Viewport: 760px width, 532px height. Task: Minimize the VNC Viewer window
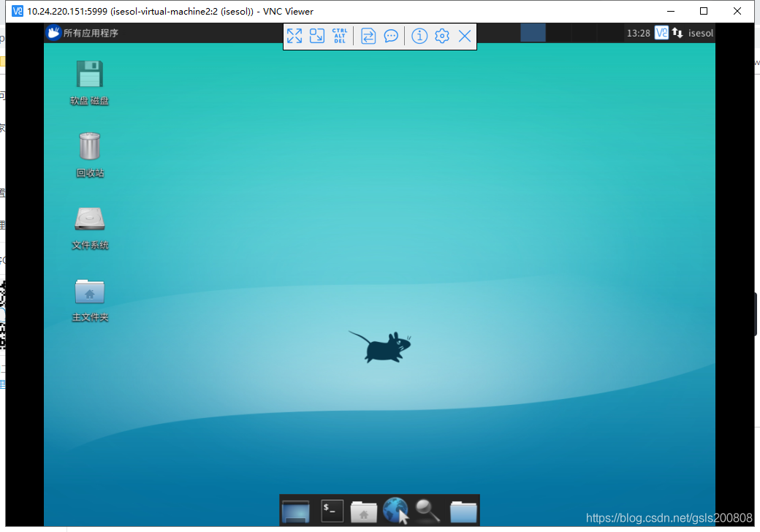[671, 11]
